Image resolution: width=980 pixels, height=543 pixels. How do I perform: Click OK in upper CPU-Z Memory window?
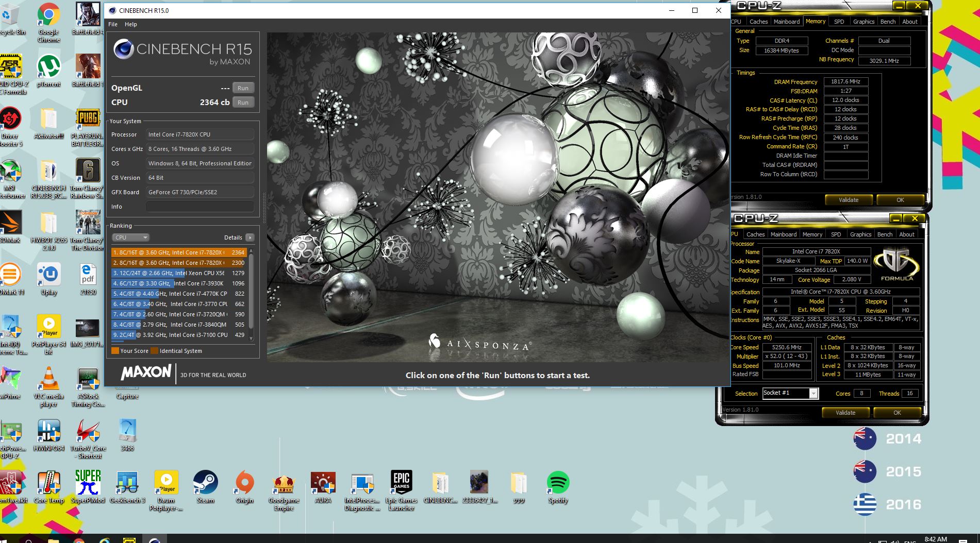(x=900, y=200)
